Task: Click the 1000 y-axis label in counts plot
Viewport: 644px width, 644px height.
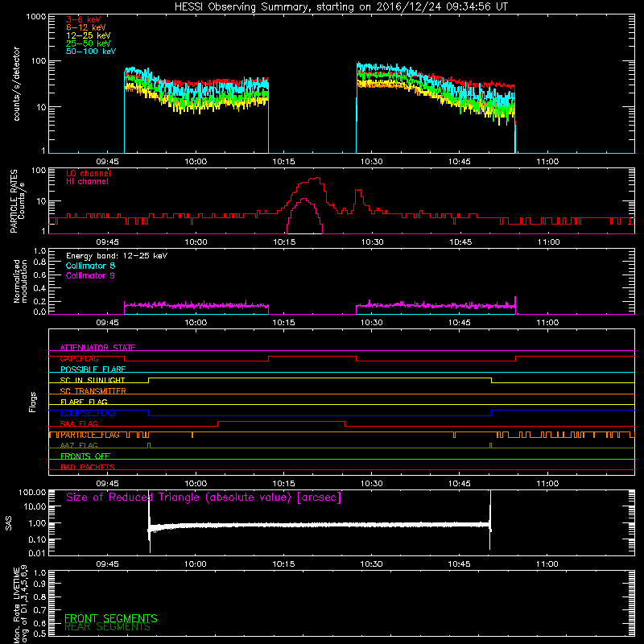Action: pos(35,17)
